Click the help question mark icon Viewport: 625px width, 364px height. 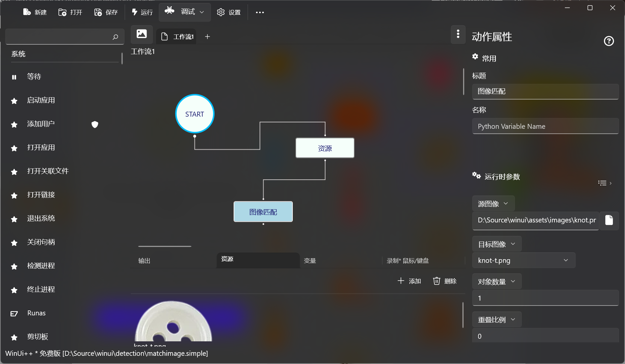coord(609,41)
